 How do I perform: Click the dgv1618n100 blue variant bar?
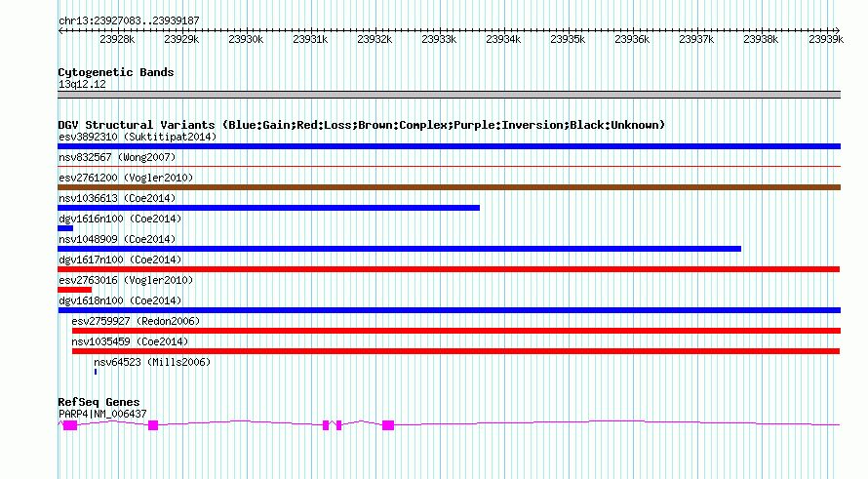[x=449, y=310]
